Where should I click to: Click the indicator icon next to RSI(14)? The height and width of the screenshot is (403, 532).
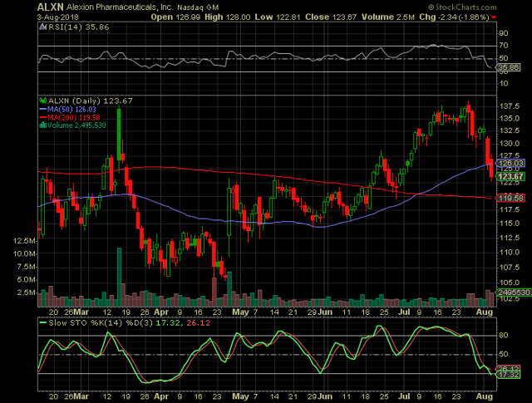[42, 27]
